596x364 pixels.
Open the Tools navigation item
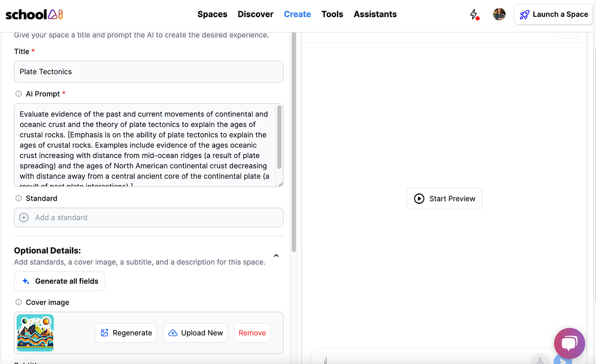(332, 14)
